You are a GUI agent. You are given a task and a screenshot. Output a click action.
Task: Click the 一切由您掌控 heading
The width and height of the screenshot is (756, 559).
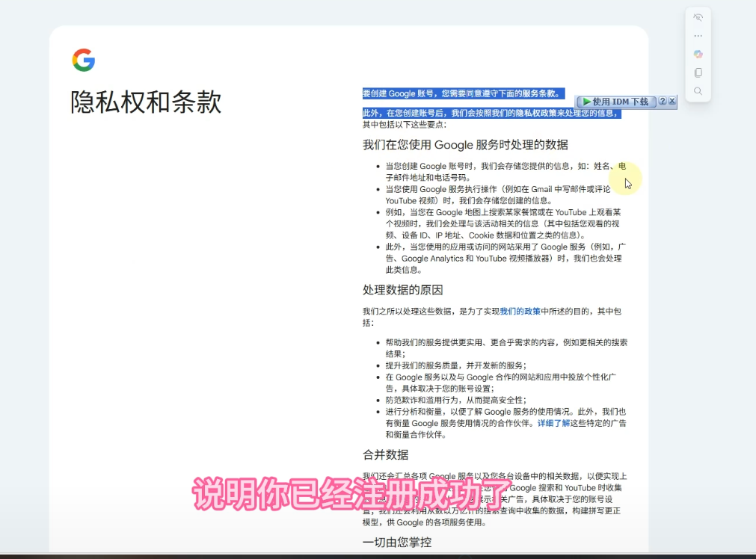click(396, 542)
